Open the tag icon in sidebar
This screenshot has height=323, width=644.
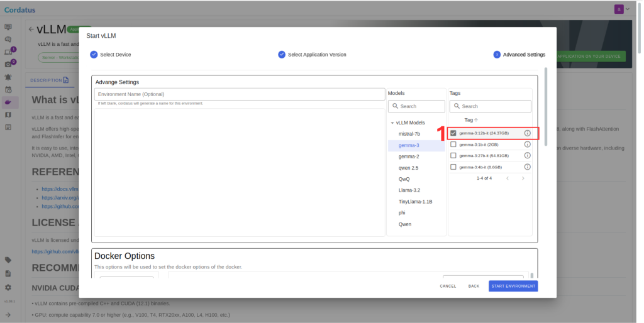click(x=8, y=260)
